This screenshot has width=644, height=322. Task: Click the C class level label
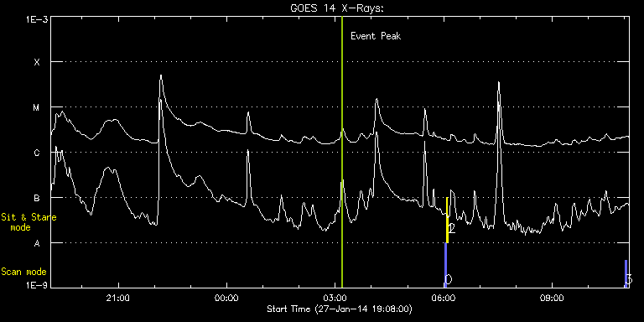click(37, 153)
